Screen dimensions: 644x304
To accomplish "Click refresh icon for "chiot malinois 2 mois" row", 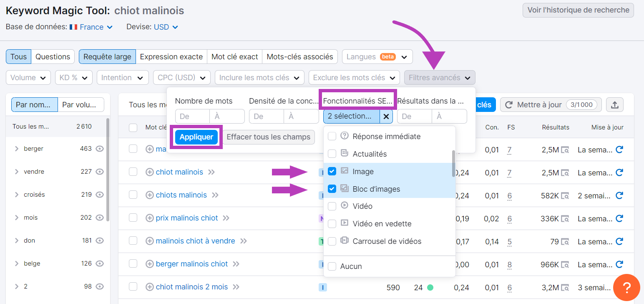I will 620,287.
